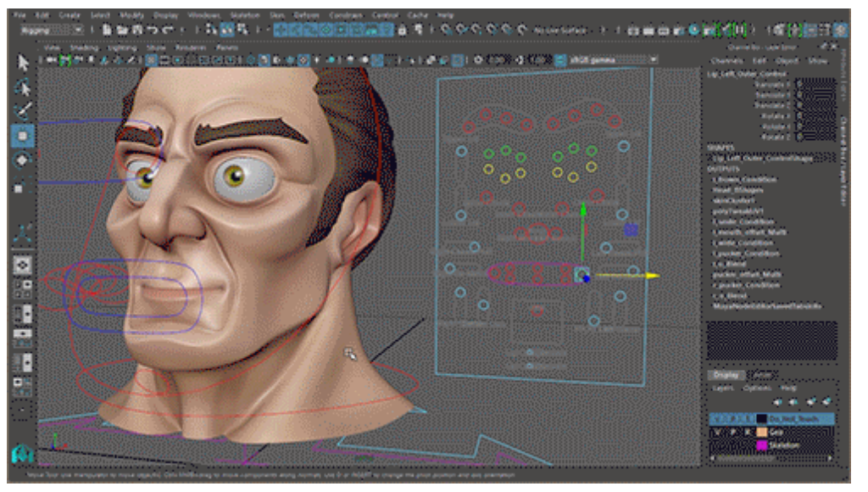Choose the Paint selection brush tool

coord(23,110)
